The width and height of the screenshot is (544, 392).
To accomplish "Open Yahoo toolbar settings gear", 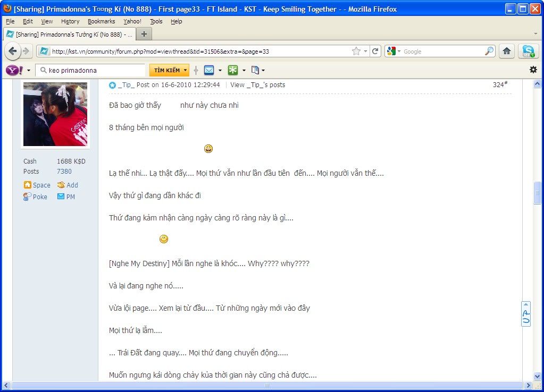I will point(533,70).
